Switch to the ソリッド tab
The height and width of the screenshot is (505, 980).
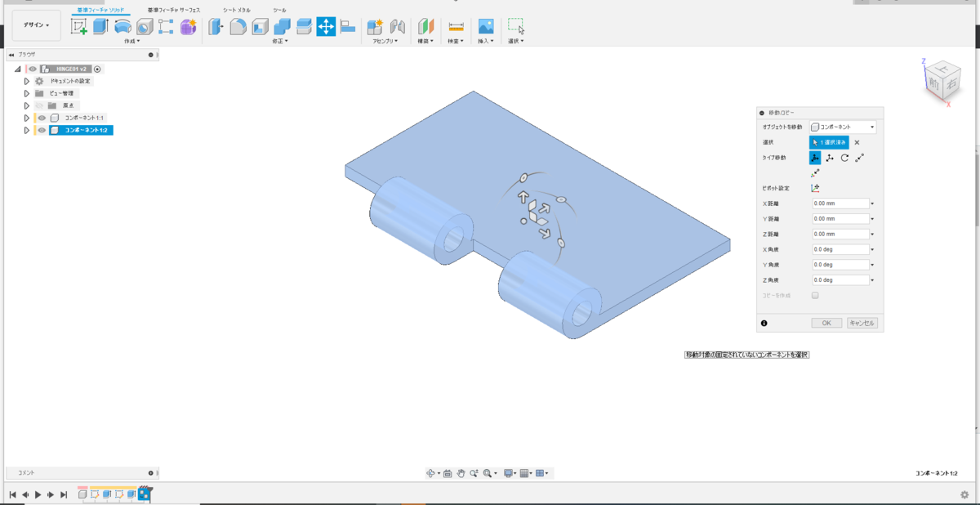coord(101,10)
